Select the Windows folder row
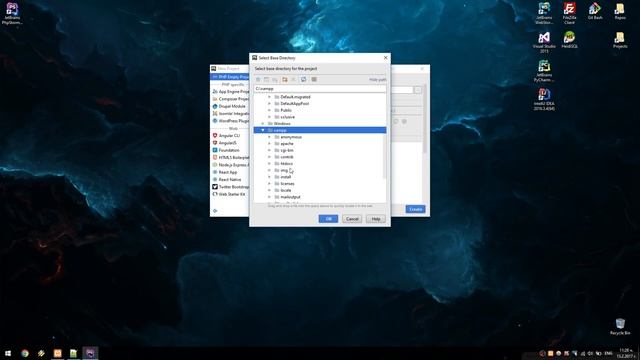Screen dimensions: 640x360 click(x=320, y=123)
